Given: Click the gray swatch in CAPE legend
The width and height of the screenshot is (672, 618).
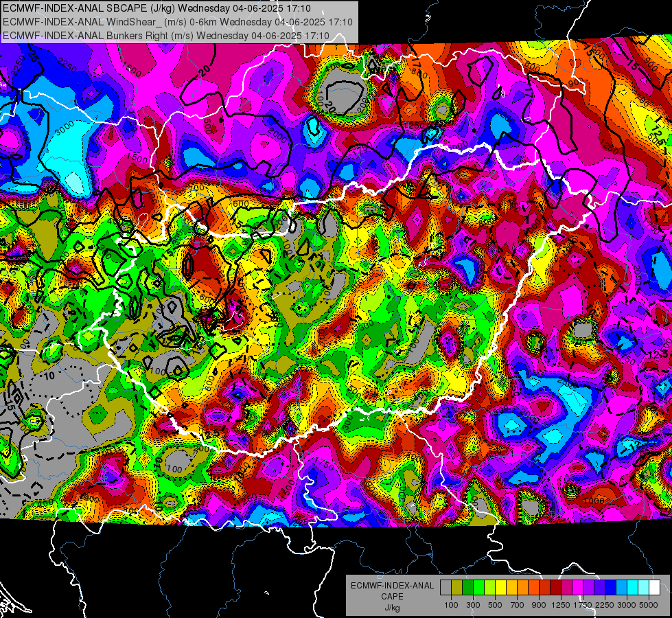Looking at the screenshot, I should (x=445, y=588).
